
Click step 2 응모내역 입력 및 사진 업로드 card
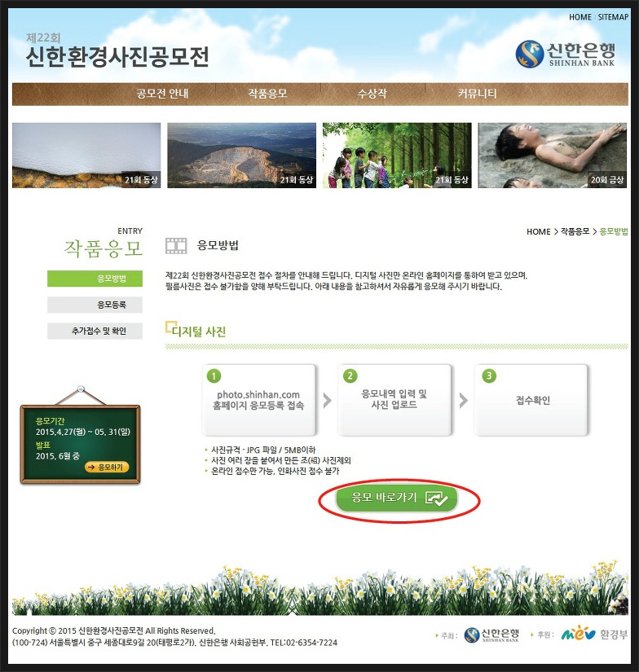point(394,400)
